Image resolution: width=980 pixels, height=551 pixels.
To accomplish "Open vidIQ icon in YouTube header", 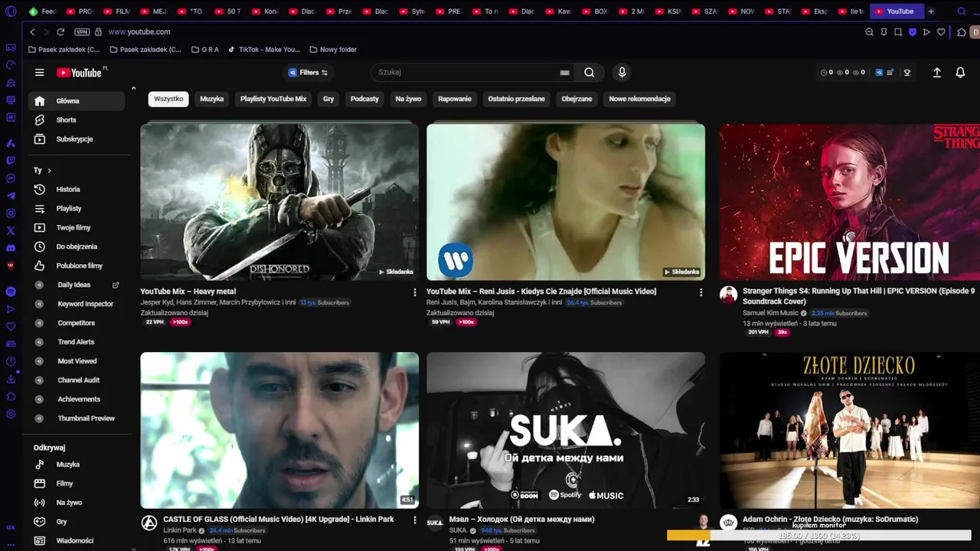I will coord(879,73).
